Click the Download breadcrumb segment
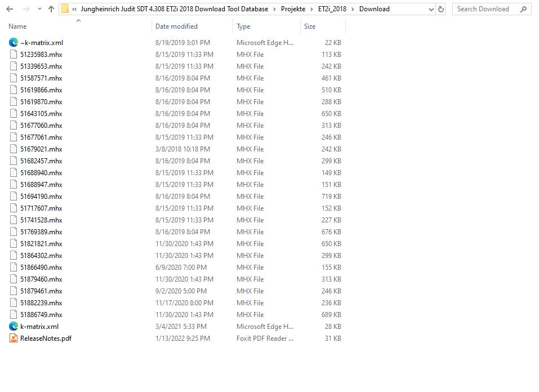The height and width of the screenshot is (392, 539). point(375,9)
